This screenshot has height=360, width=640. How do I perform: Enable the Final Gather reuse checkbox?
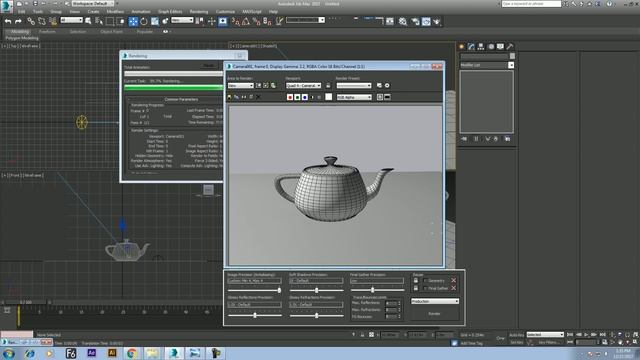(425, 288)
